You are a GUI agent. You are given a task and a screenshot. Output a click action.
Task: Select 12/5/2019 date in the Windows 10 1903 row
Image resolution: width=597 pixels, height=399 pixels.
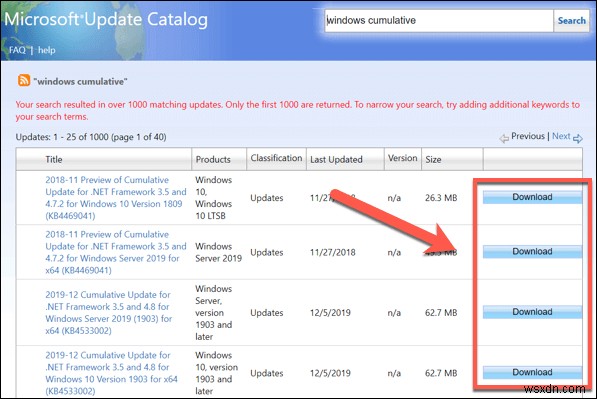pos(330,373)
